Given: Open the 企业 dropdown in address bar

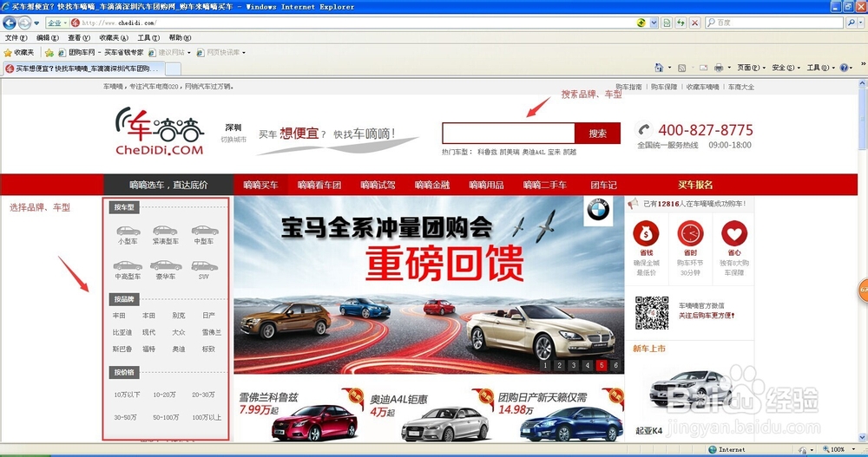Looking at the screenshot, I should pyautogui.click(x=57, y=23).
